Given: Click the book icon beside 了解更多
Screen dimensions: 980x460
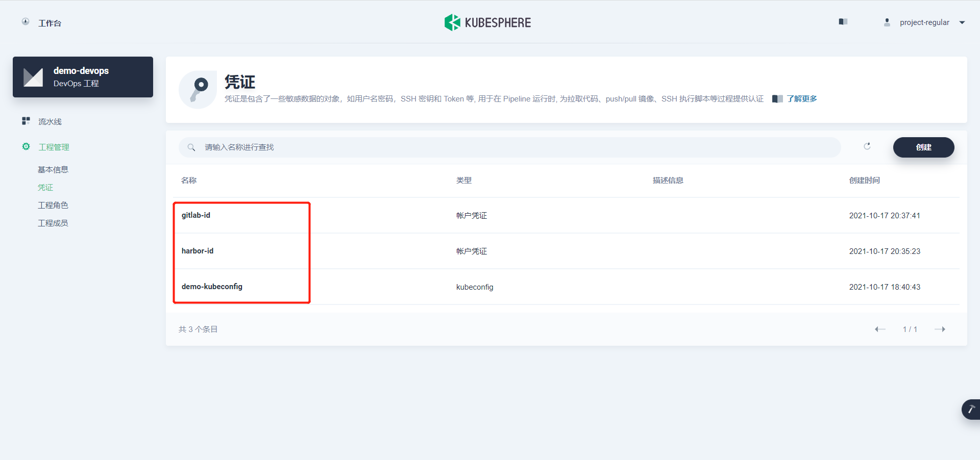Looking at the screenshot, I should tap(777, 98).
